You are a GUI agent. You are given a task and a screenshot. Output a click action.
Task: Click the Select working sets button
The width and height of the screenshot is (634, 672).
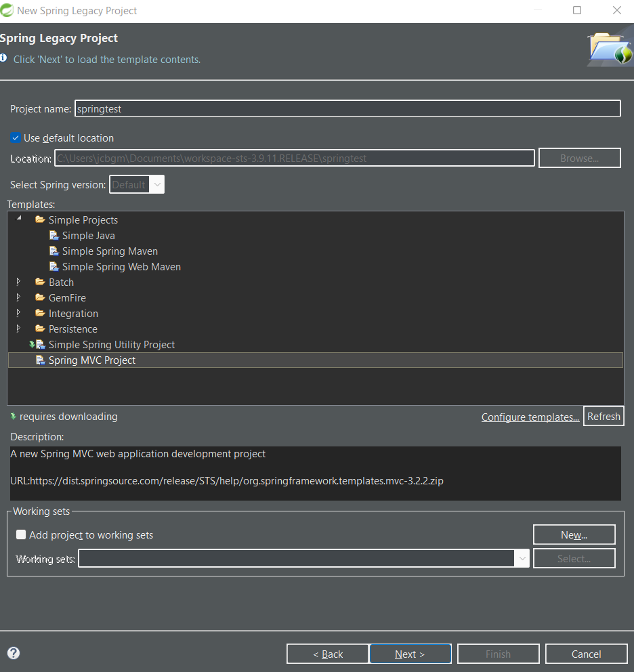click(574, 558)
